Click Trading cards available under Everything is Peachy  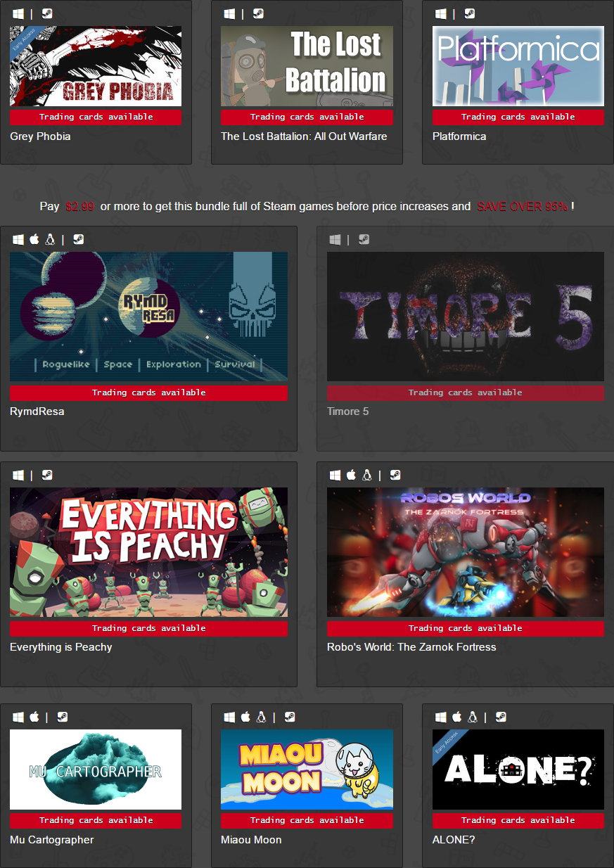click(x=148, y=628)
